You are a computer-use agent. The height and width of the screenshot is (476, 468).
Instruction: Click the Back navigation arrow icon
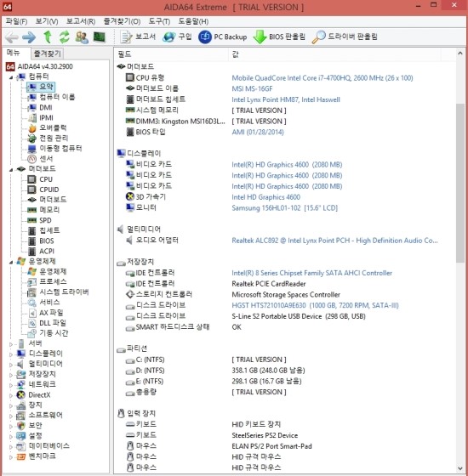[12, 37]
